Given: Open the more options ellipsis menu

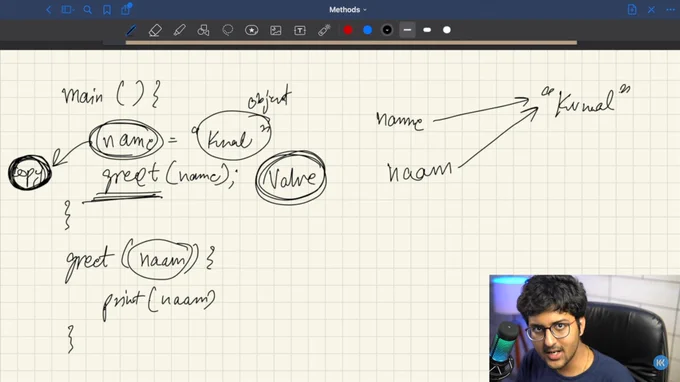Looking at the screenshot, I should (x=670, y=10).
